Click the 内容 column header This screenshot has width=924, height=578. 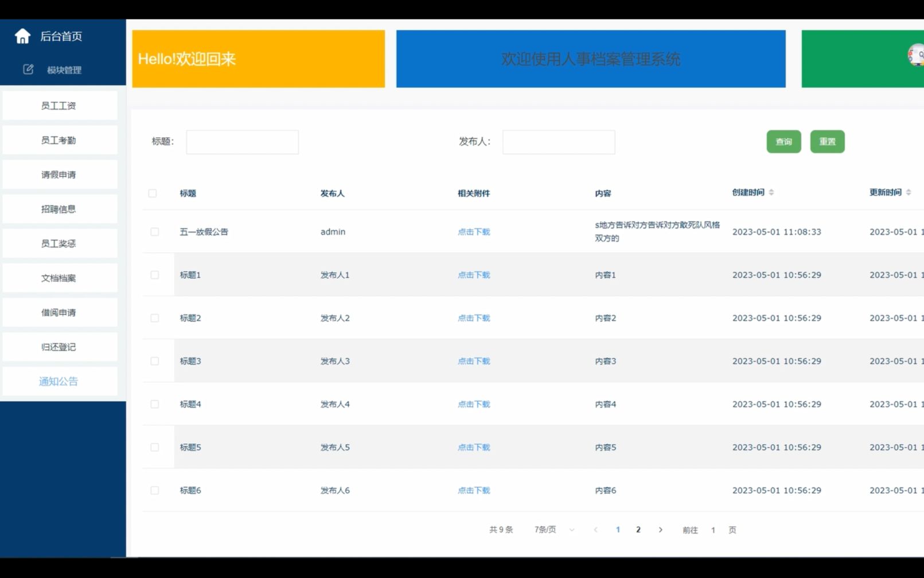(x=603, y=193)
